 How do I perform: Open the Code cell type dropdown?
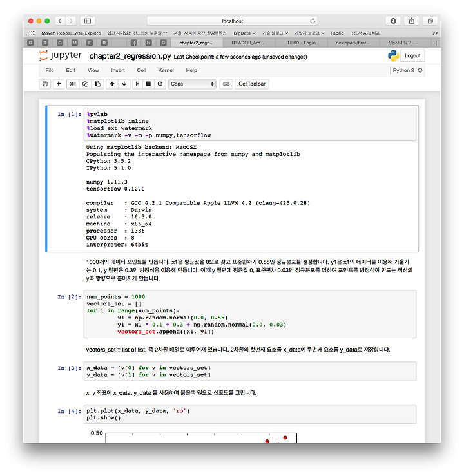click(x=192, y=84)
